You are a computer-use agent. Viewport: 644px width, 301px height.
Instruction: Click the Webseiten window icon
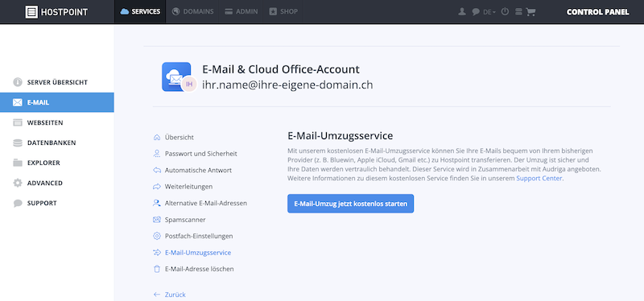click(x=17, y=122)
